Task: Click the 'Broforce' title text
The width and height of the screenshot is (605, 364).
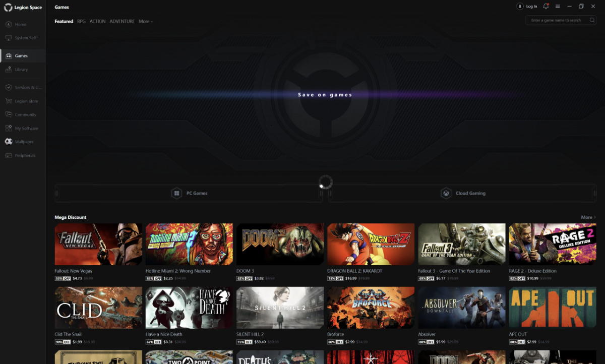Action: click(336, 334)
